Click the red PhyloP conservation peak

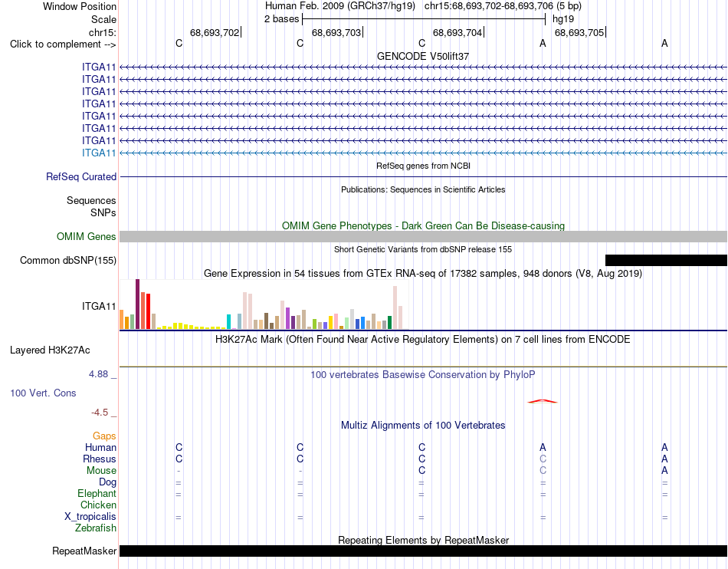point(543,401)
